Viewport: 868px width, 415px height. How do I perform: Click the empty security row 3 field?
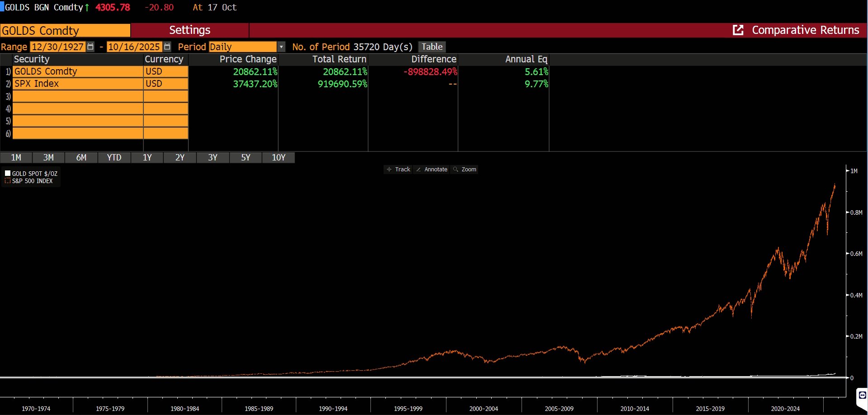[78, 96]
